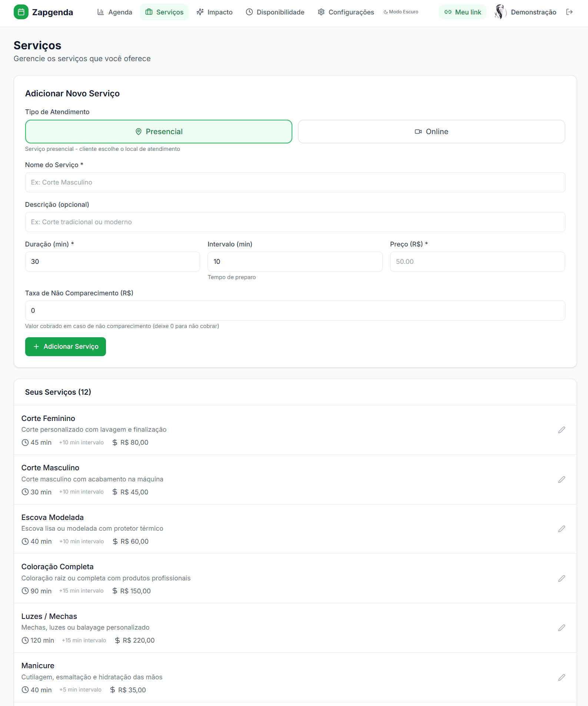
Task: Enable Modo Escuro dark mode
Action: 401,12
